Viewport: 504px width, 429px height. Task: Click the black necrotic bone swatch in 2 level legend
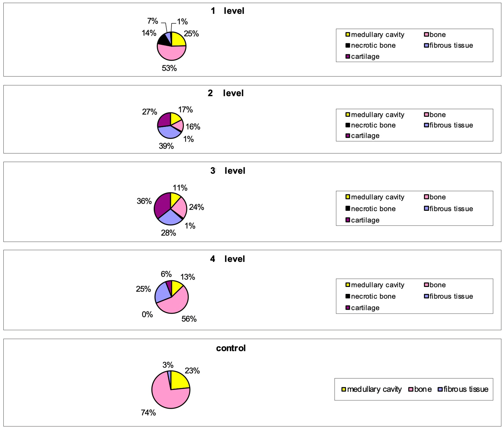348,125
